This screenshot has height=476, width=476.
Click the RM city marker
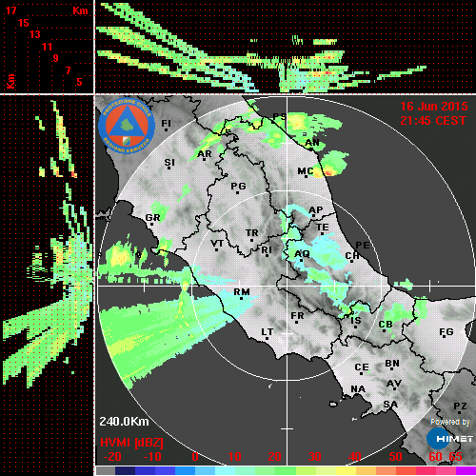point(242,298)
